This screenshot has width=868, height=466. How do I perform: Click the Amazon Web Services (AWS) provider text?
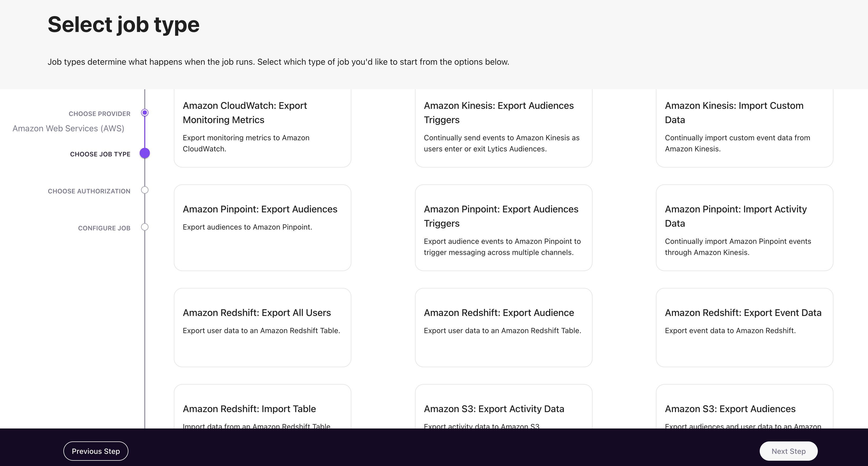68,128
